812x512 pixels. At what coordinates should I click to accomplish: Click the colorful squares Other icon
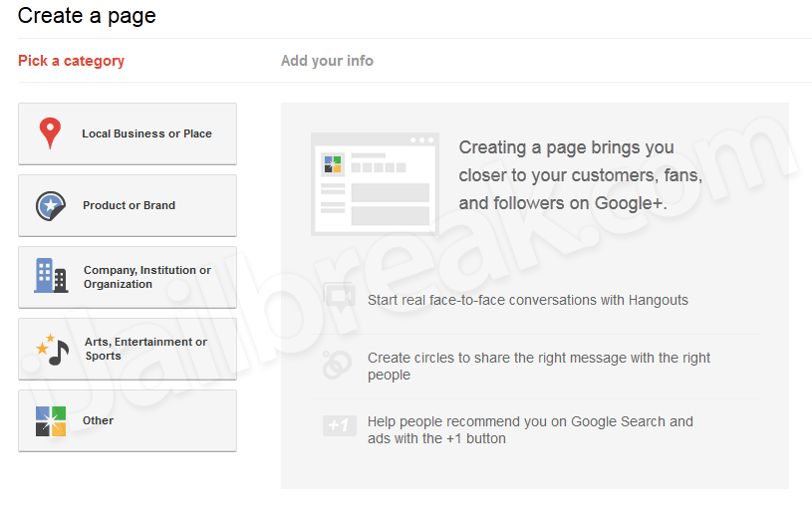[x=51, y=421]
